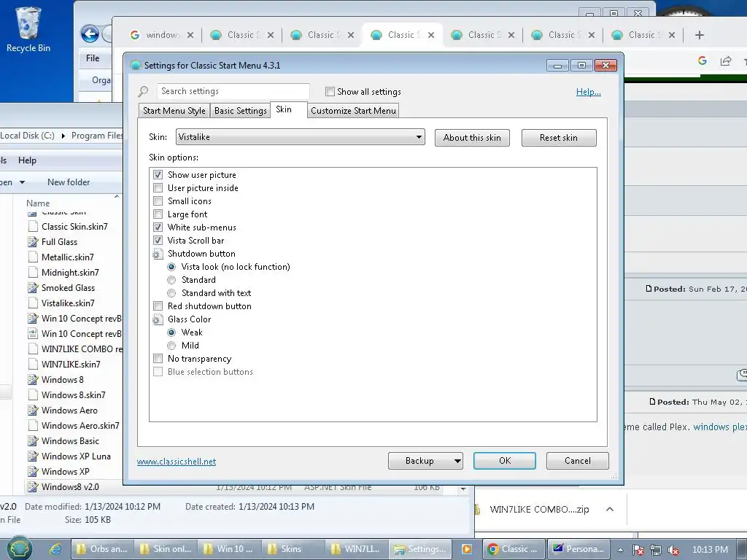The width and height of the screenshot is (747, 560).
Task: Enable User picture inside option
Action: [158, 188]
